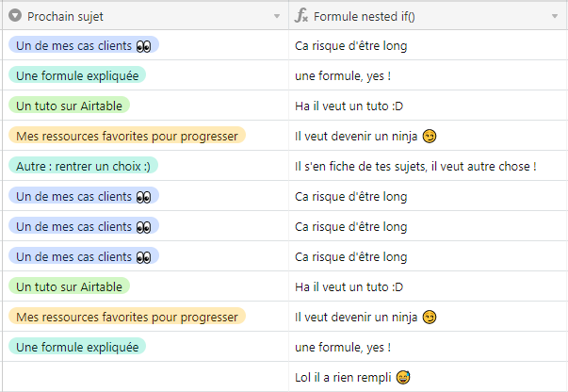Select the bottom une formule, yes ! cell
Viewport: 568px width, 392px height.
[x=342, y=347]
